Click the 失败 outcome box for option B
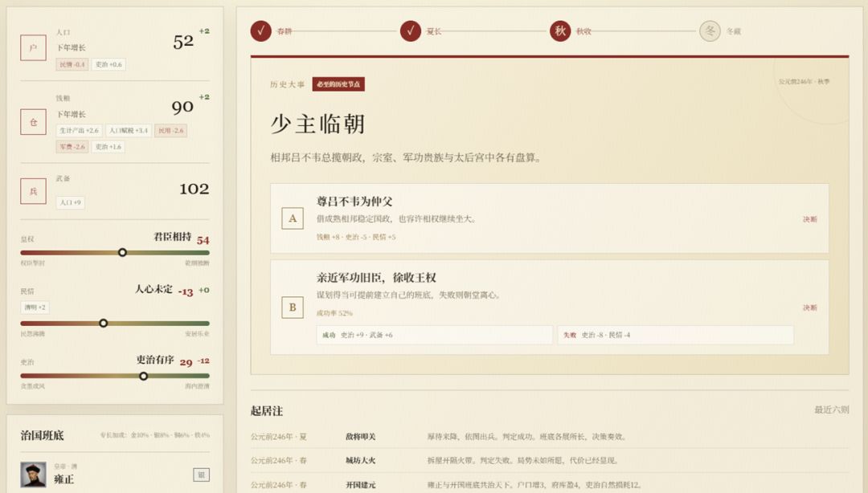 [675, 335]
